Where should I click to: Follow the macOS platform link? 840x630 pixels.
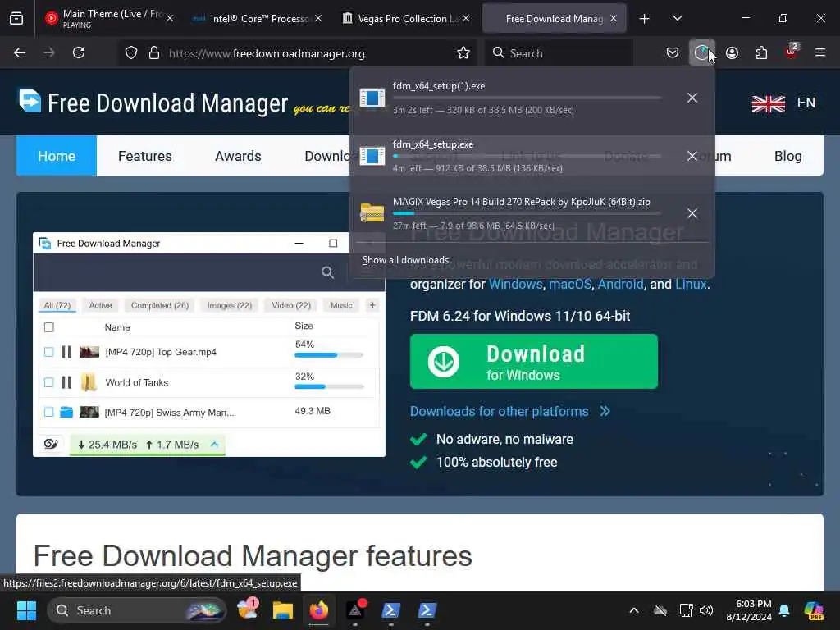[570, 284]
